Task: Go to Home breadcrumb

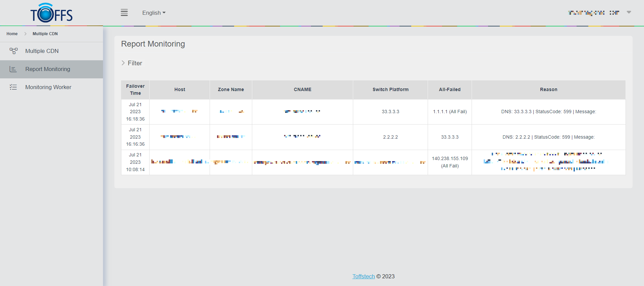Action: pyautogui.click(x=12, y=34)
